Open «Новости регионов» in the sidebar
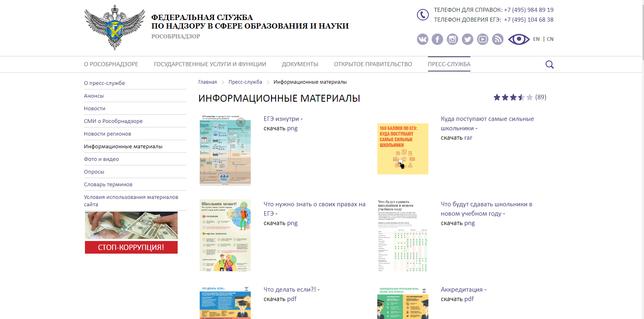Viewport: 644px width, 319px height. point(107,134)
